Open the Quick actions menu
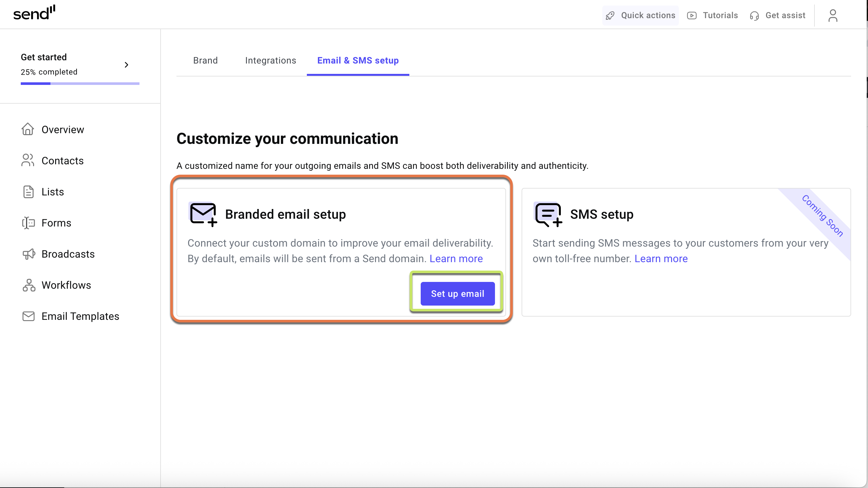The image size is (868, 488). [640, 16]
